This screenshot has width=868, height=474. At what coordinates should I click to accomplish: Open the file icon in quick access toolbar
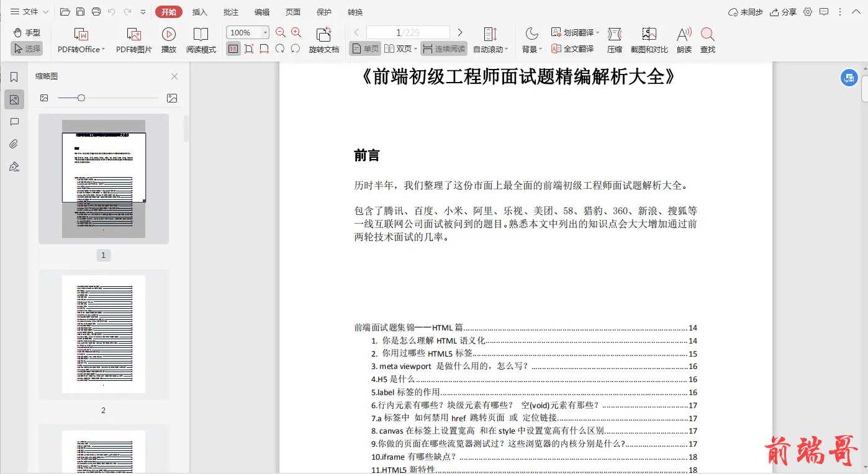pos(65,12)
